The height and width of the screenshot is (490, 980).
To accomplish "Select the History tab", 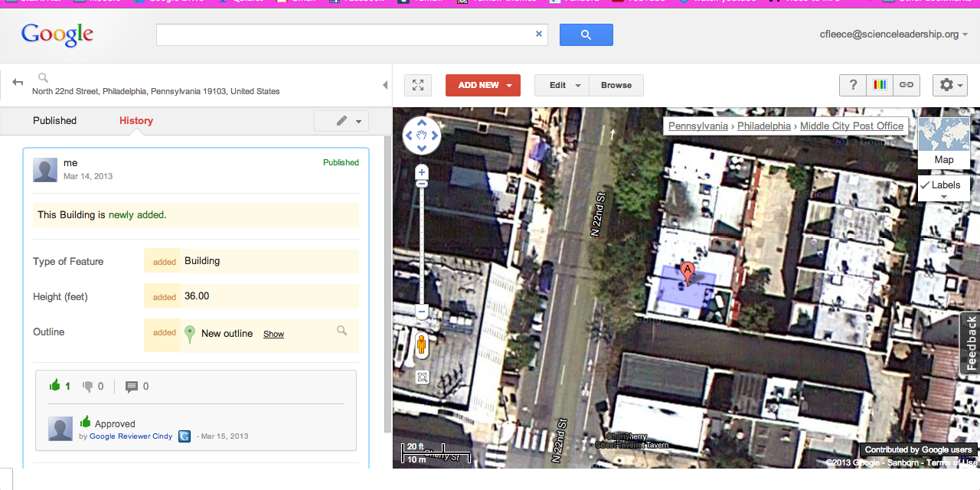I will [136, 120].
